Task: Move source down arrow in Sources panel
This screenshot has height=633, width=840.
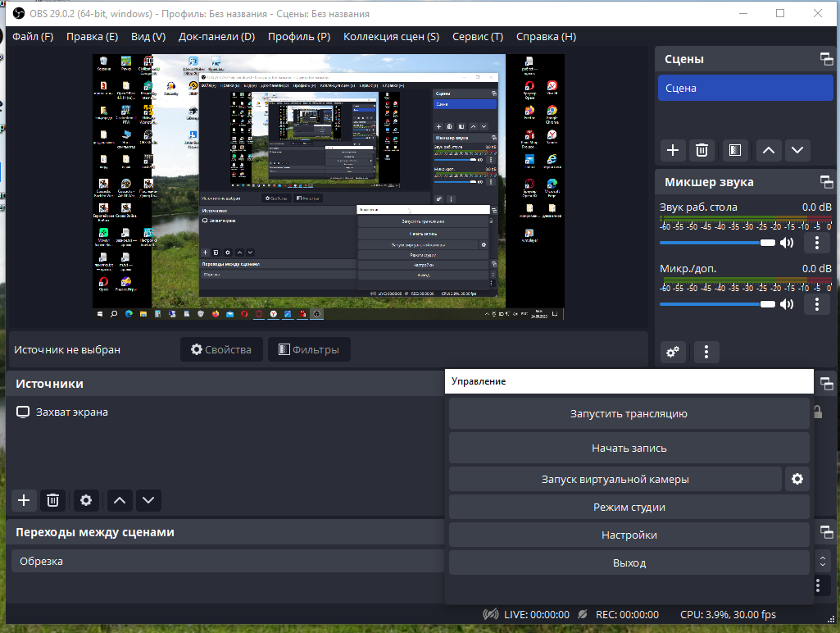Action: tap(148, 500)
